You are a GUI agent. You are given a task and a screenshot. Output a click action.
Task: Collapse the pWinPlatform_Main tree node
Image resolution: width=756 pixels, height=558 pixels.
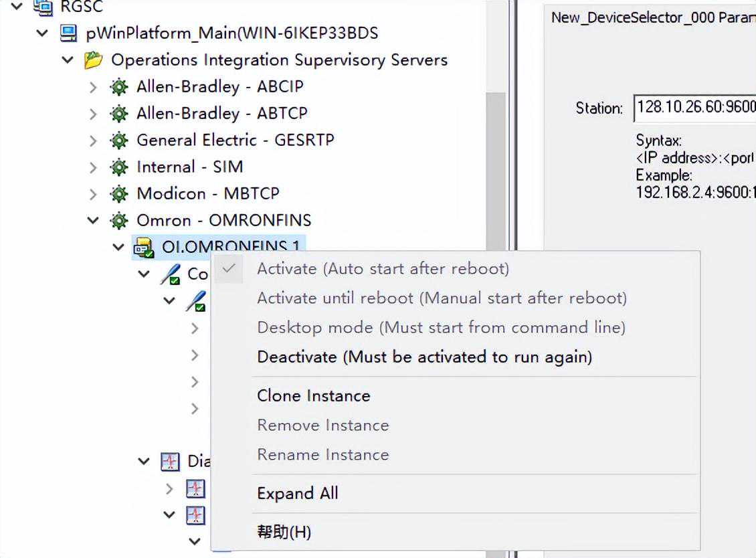tap(43, 33)
